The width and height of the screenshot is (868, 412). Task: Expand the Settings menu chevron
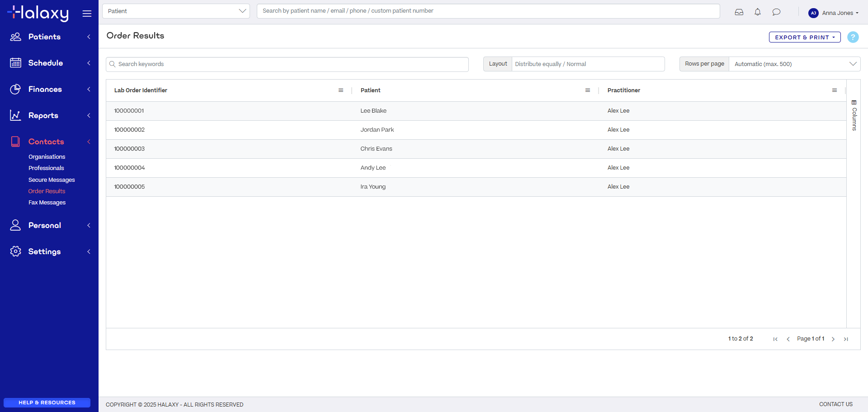(x=89, y=251)
